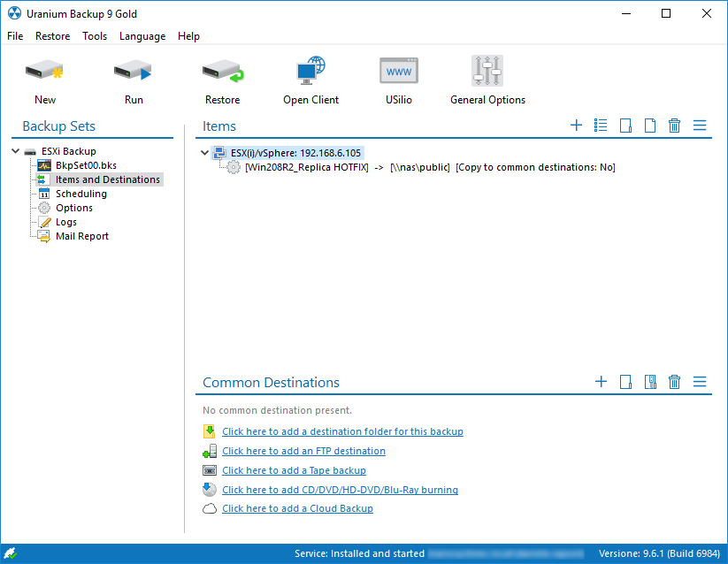Click link to add an FTP destination
Image resolution: width=728 pixels, height=564 pixels.
(x=303, y=451)
